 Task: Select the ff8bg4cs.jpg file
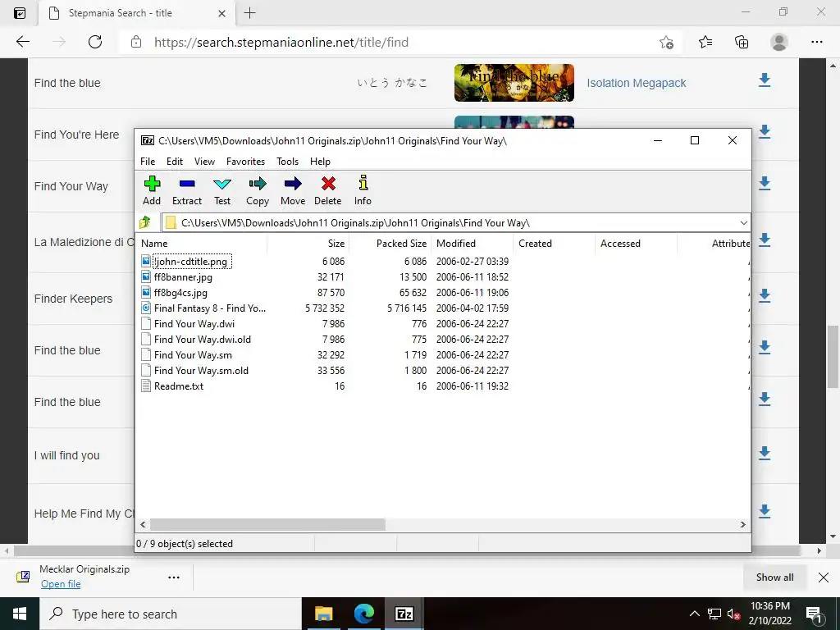180,293
